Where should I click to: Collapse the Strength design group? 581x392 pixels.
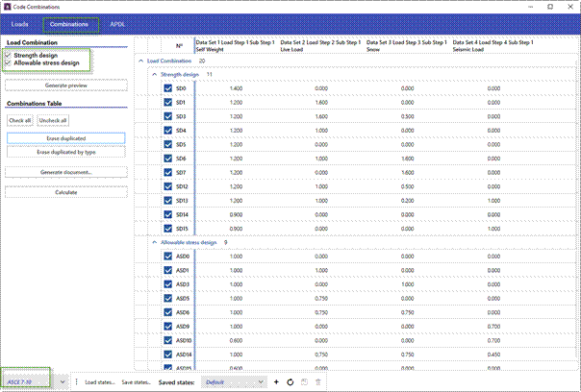pyautogui.click(x=155, y=74)
